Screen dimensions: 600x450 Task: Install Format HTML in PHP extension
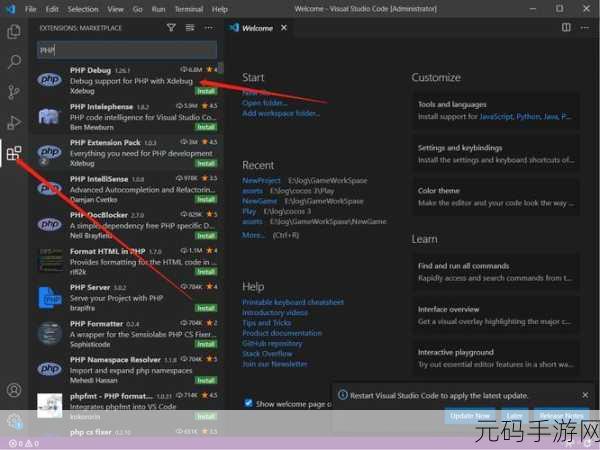(206, 272)
